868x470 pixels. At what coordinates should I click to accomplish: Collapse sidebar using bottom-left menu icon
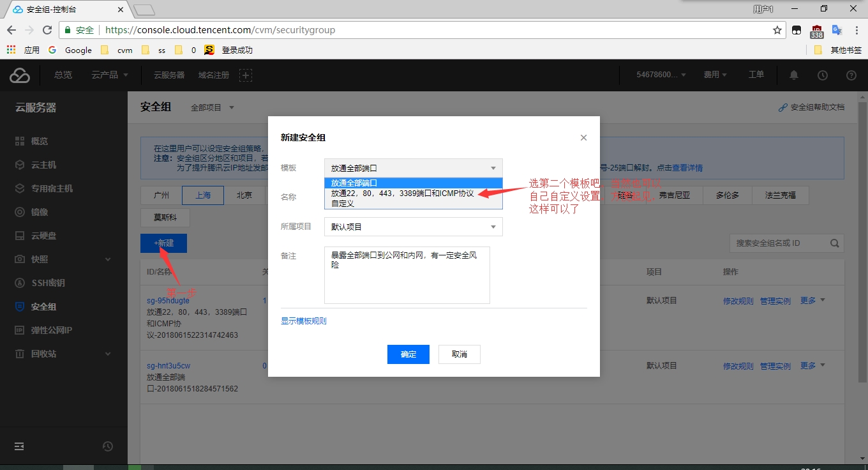point(19,446)
